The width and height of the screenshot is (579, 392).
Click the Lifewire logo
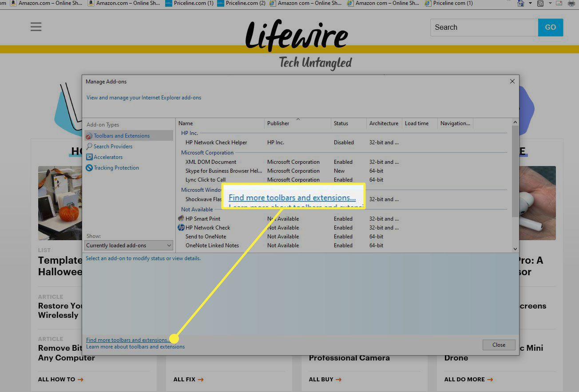[x=297, y=35]
